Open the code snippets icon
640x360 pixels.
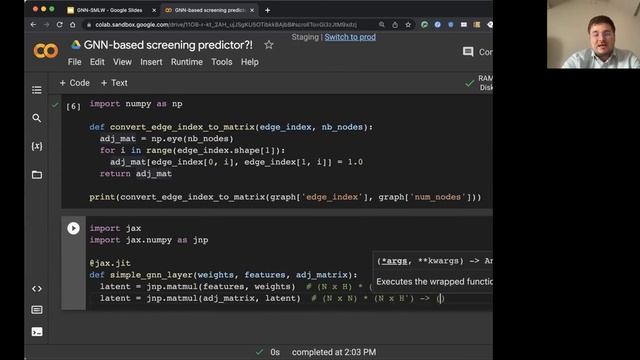coord(37,289)
